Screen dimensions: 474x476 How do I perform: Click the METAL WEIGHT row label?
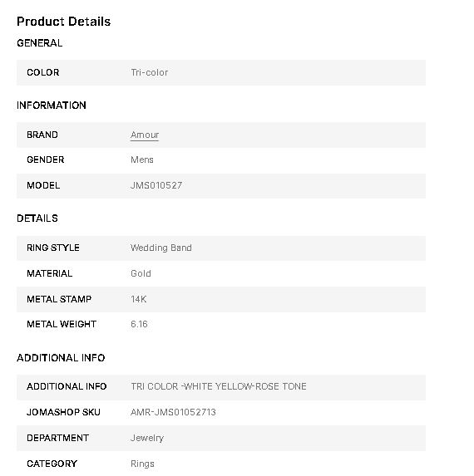(62, 324)
